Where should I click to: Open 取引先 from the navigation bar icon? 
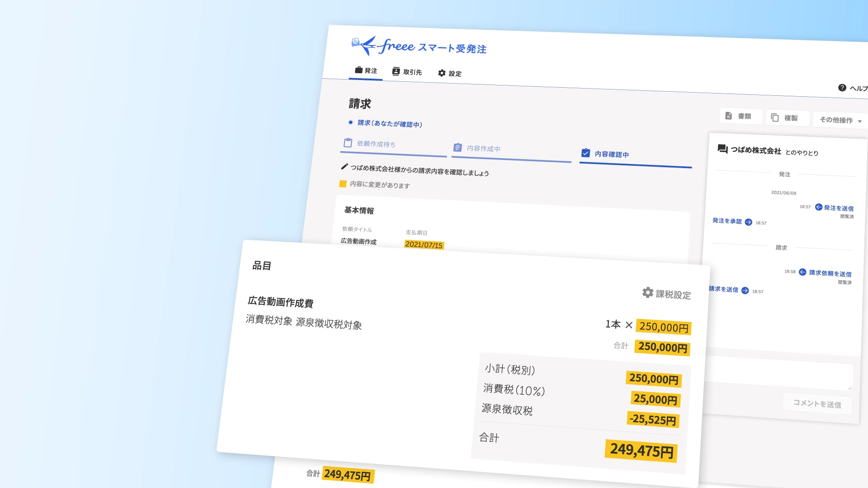click(395, 71)
